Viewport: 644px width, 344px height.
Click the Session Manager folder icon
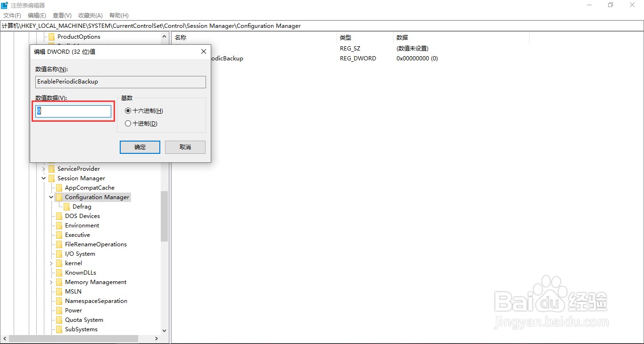51,178
